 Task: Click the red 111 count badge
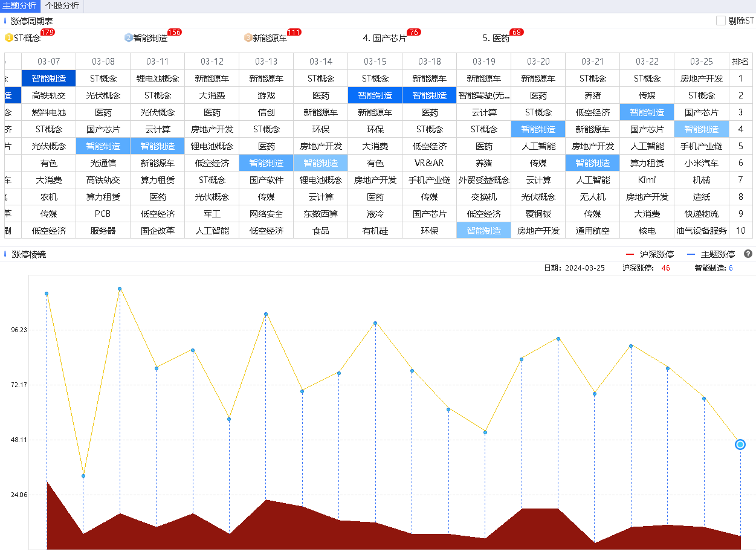pos(294,32)
